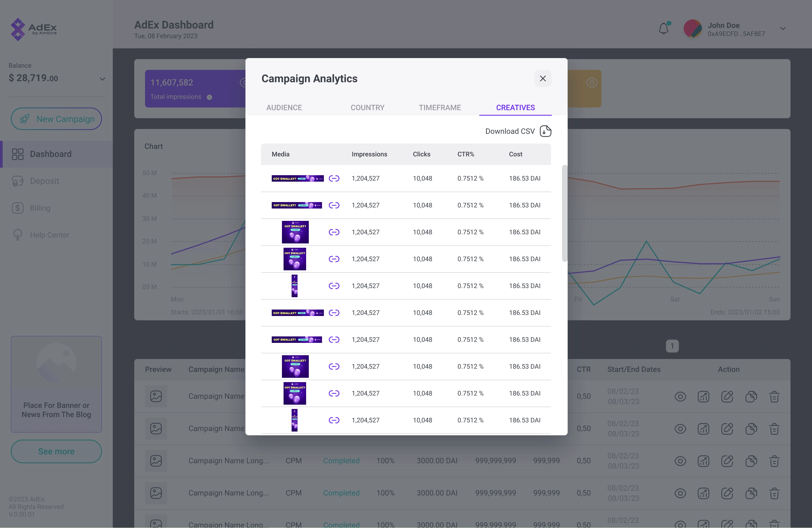The height and width of the screenshot is (528, 812).
Task: Click the info icon beside Total impressions
Action: click(209, 97)
